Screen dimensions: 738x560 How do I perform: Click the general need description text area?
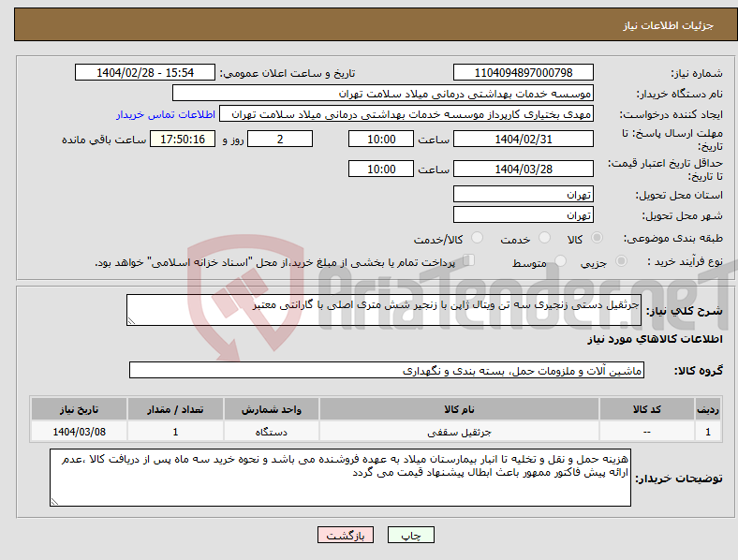click(384, 310)
